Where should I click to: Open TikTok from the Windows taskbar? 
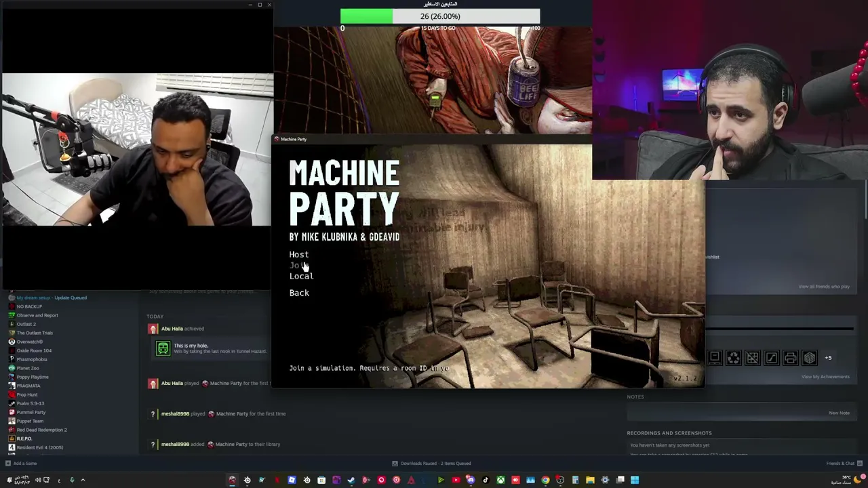(x=486, y=480)
